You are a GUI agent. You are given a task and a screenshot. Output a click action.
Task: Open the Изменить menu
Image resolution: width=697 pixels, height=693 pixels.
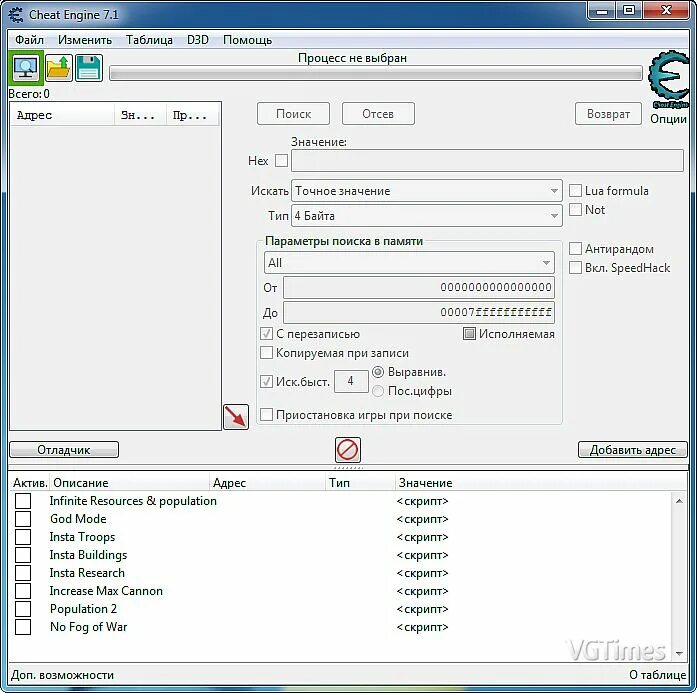tap(85, 40)
